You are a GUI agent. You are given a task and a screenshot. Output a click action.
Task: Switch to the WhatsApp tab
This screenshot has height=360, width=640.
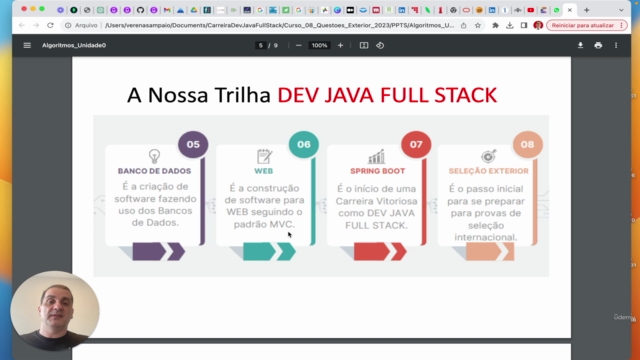coord(556,10)
